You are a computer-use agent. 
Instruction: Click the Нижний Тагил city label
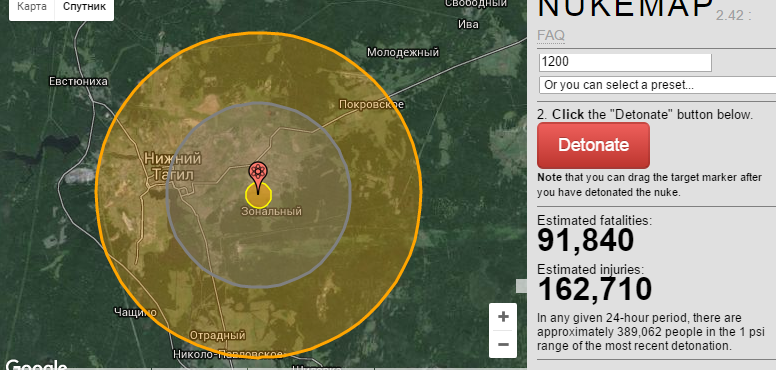coord(173,166)
